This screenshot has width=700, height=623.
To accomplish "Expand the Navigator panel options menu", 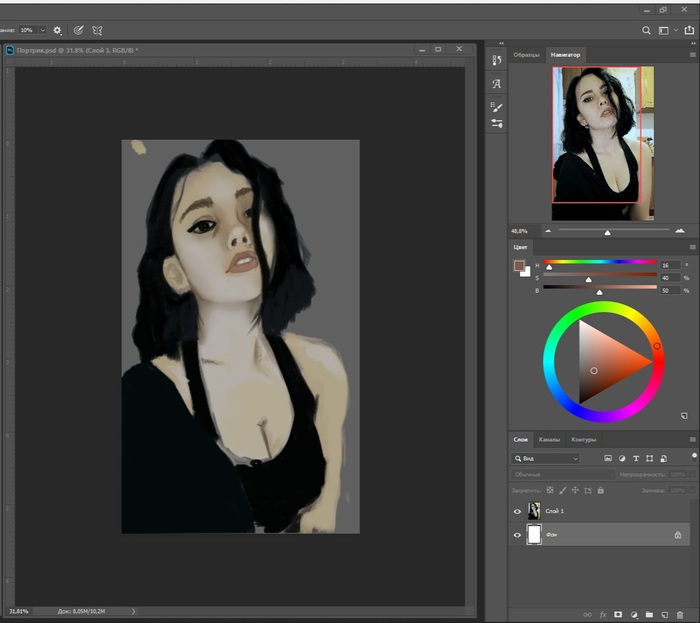I will [x=692, y=54].
